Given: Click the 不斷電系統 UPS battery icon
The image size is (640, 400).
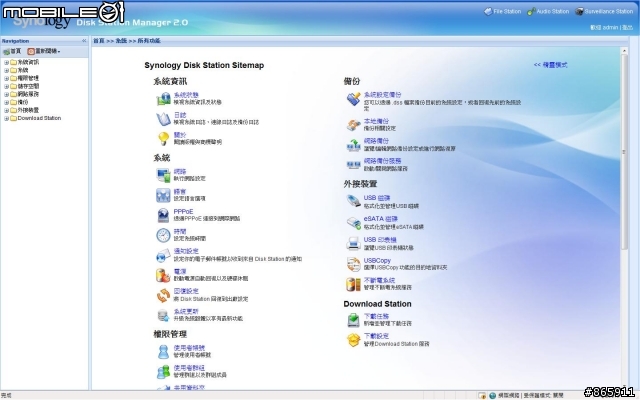Looking at the screenshot, I should tap(353, 284).
